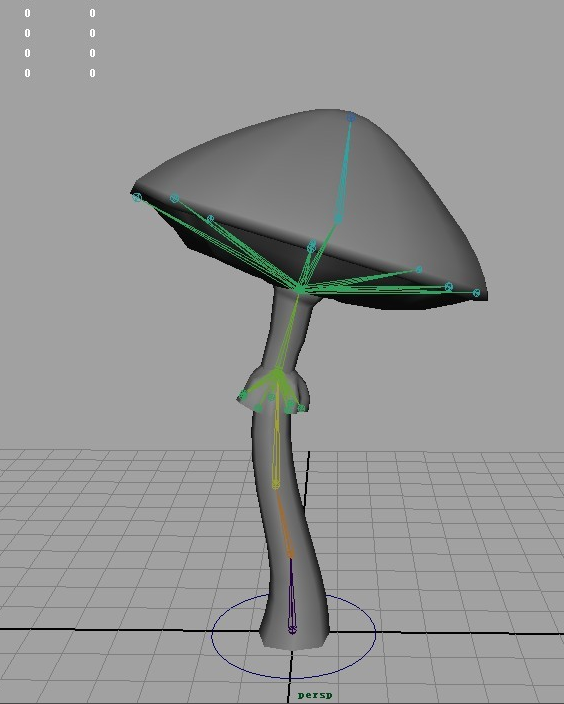The width and height of the screenshot is (564, 704).
Task: Select the central hub joint under the cap
Action: [300, 290]
